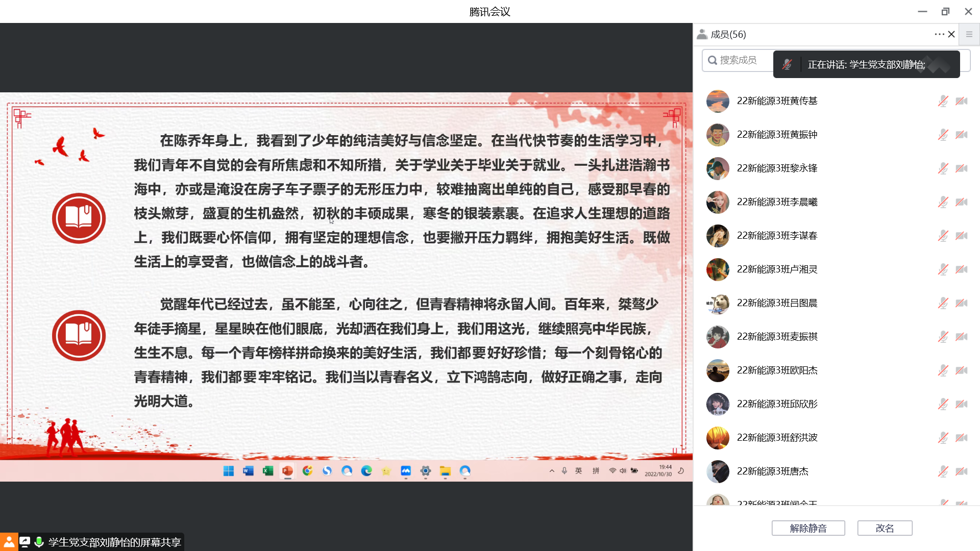
Task: Click avatar of 22新能源3班吕图晨
Action: pyautogui.click(x=718, y=303)
